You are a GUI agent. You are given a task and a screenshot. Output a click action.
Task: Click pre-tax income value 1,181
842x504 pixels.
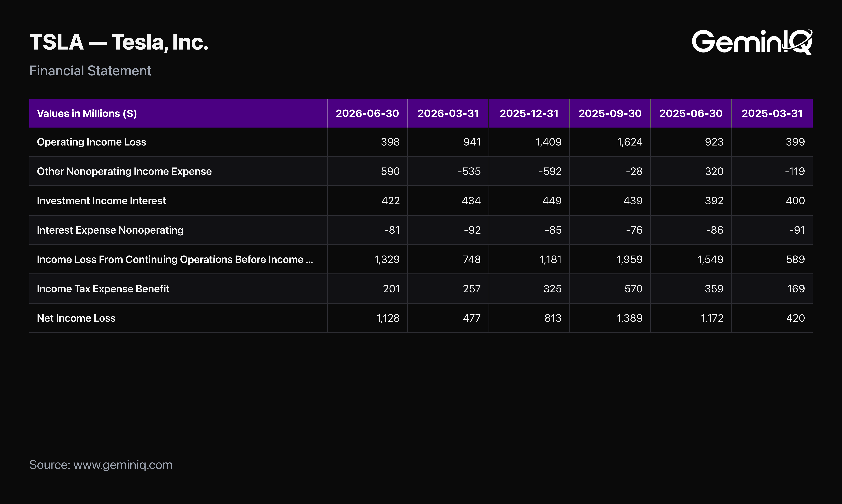point(551,259)
